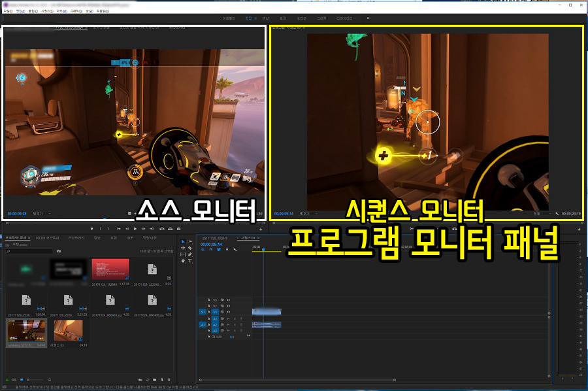Switch Project panel to icon view
Viewport: 588px width, 391px height.
pos(22,380)
